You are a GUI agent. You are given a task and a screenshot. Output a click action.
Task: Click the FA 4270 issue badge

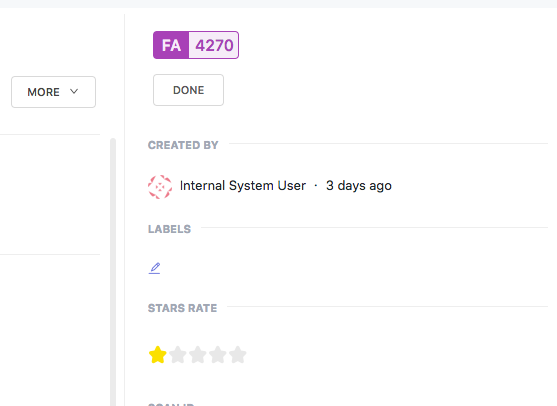click(196, 45)
